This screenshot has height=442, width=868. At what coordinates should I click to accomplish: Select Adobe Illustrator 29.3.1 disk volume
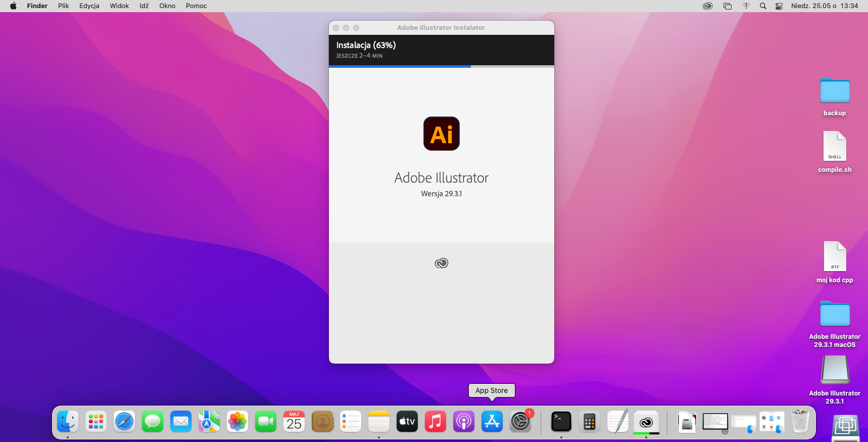(835, 370)
